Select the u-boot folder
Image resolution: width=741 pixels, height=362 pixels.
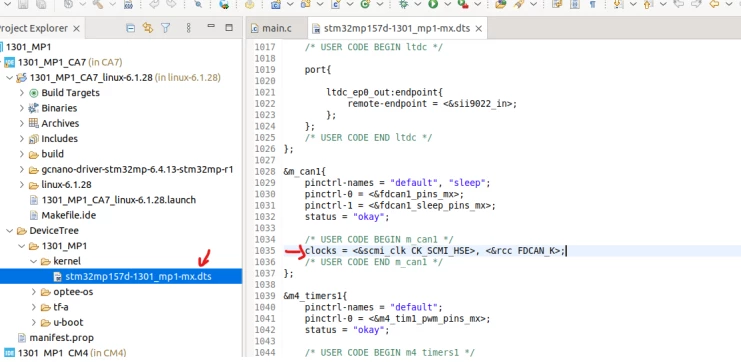[68, 322]
